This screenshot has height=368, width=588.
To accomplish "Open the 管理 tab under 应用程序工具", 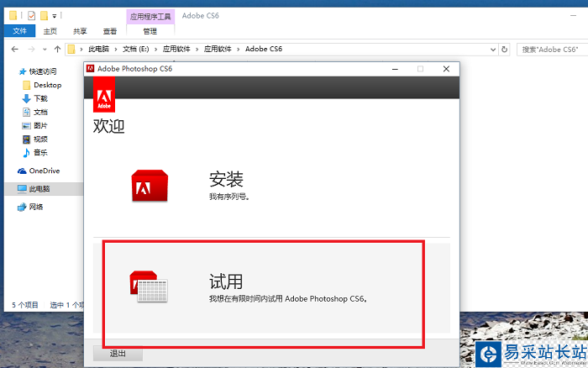I will click(x=150, y=31).
